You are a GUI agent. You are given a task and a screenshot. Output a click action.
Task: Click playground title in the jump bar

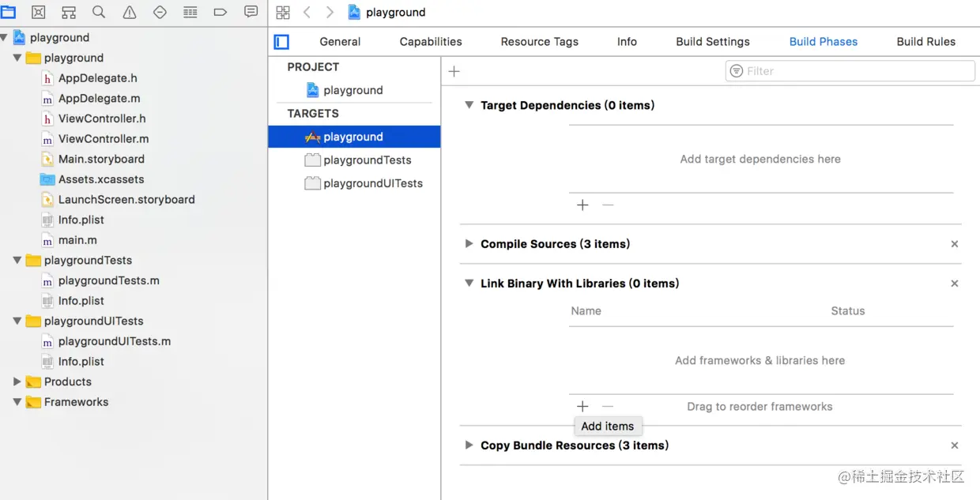pyautogui.click(x=395, y=12)
